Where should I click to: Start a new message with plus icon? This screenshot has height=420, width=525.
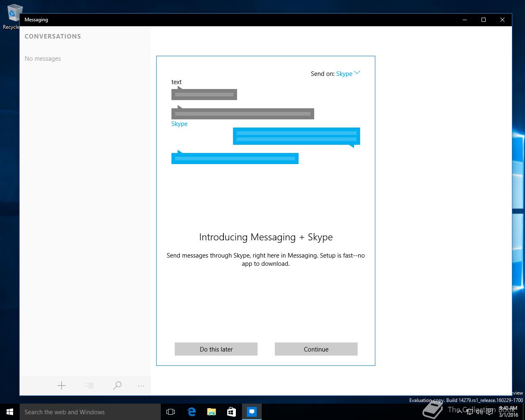[62, 386]
